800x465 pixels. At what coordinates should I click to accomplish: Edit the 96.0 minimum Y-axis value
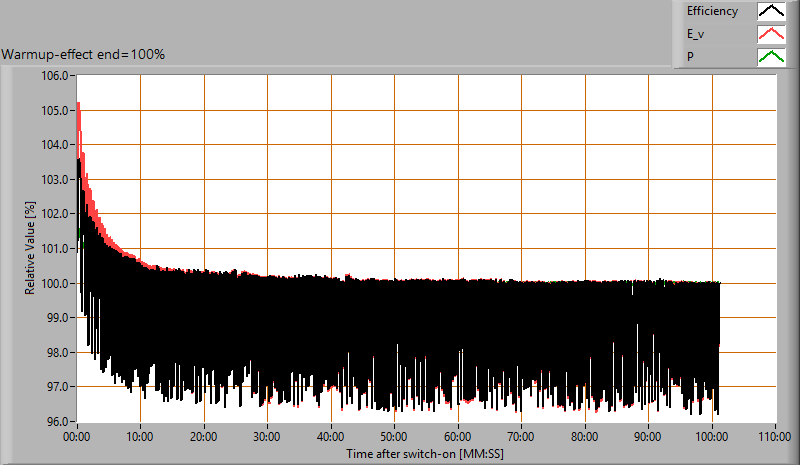[x=55, y=421]
